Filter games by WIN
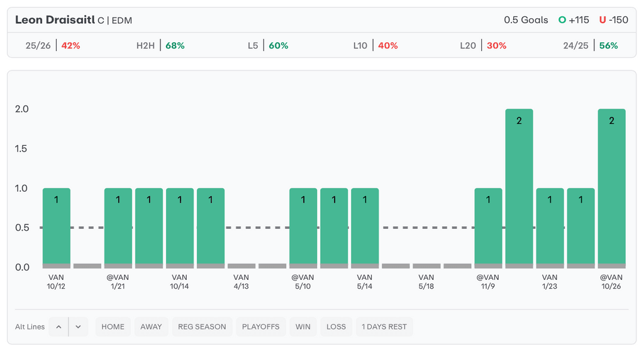Viewport: 644px width, 354px height. tap(303, 327)
